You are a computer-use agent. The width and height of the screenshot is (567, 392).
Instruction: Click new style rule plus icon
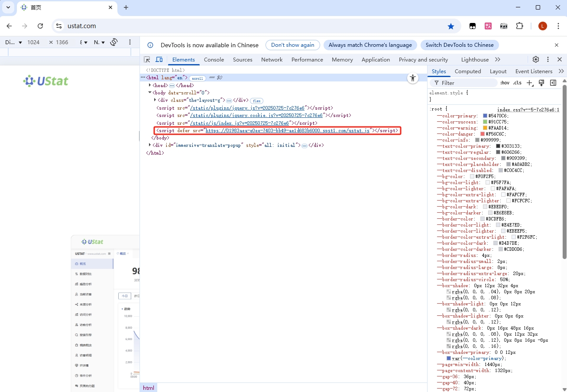pyautogui.click(x=530, y=83)
